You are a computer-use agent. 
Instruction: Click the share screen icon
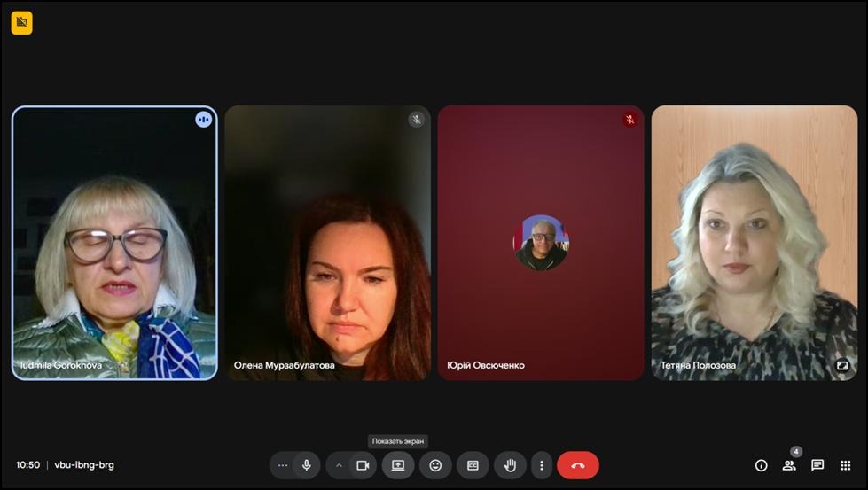[398, 465]
